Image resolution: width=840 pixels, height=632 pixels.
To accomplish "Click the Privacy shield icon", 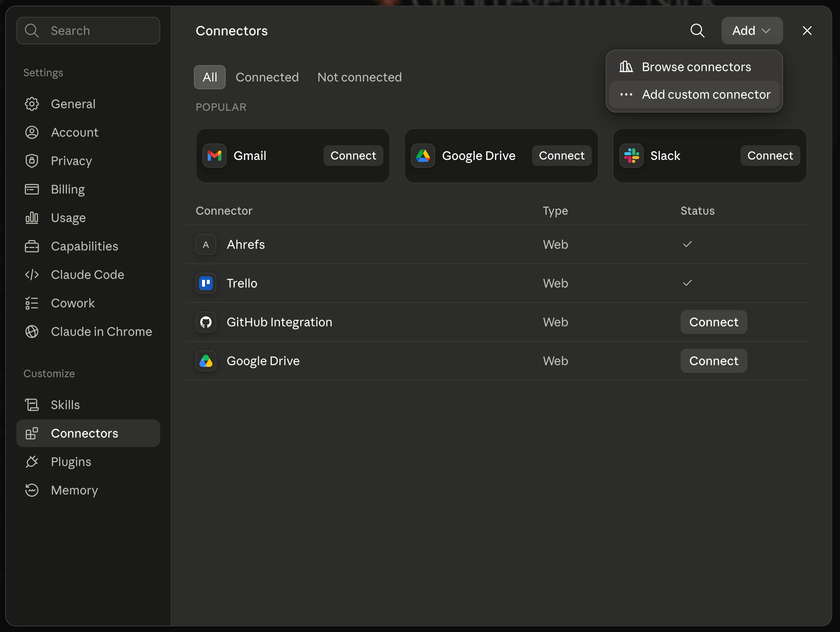I will tap(32, 161).
